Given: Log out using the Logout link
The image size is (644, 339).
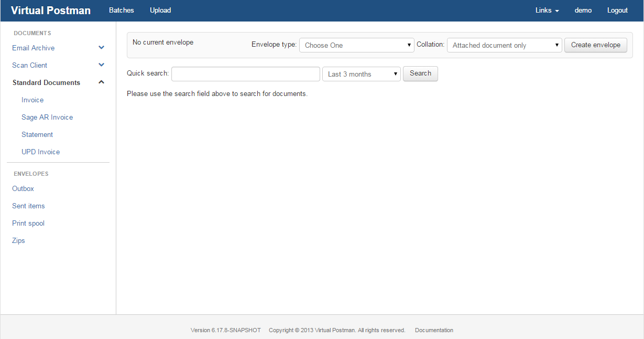Looking at the screenshot, I should [x=617, y=10].
